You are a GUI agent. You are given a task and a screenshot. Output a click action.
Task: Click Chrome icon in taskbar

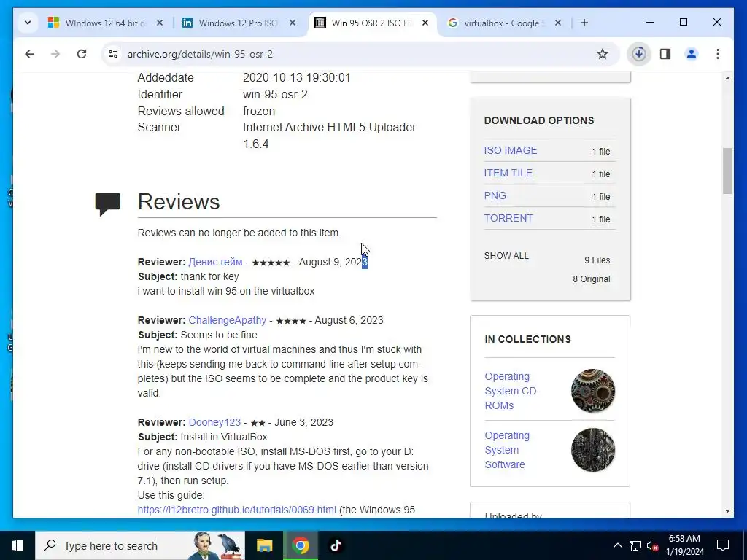(300, 545)
